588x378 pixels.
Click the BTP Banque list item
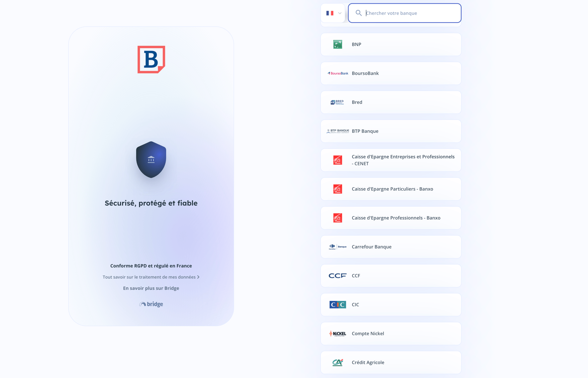click(391, 131)
